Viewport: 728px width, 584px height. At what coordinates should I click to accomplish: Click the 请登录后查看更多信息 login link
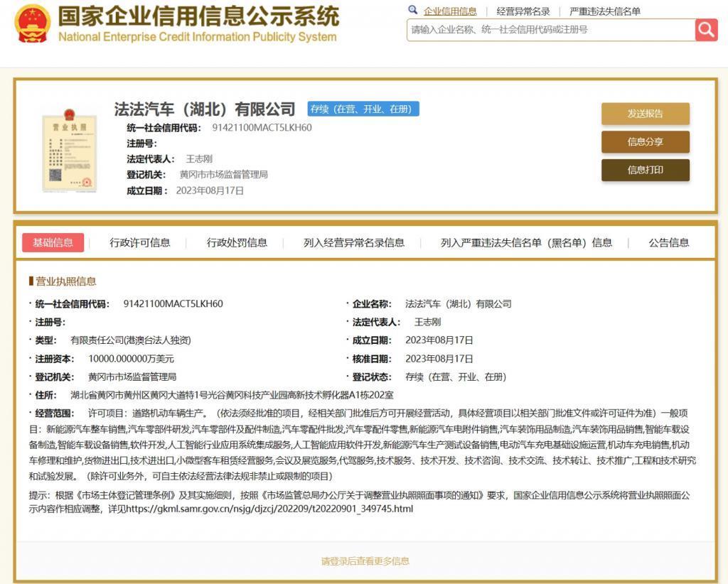click(x=365, y=561)
